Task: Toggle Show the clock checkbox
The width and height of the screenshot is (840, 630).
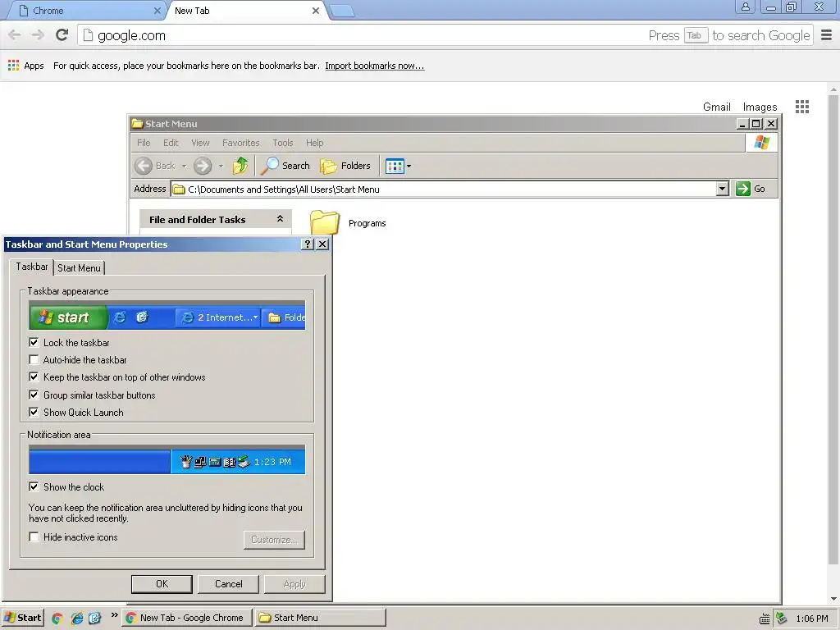Action: 34,487
